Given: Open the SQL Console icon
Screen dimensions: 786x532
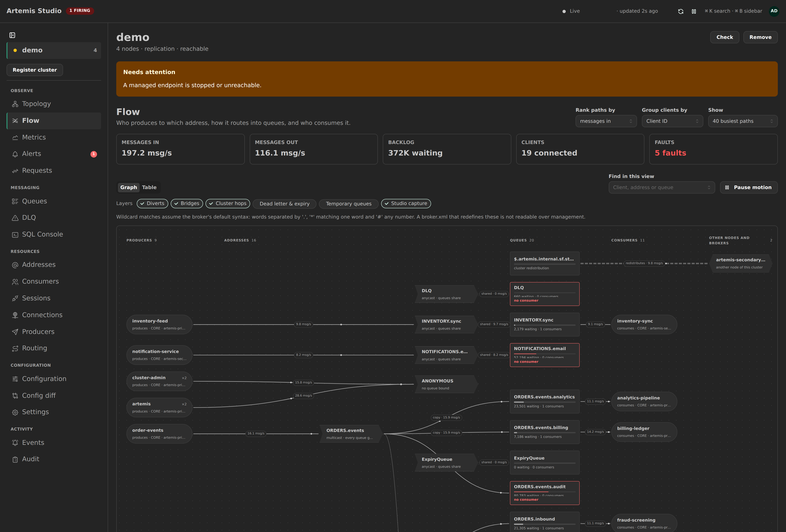Looking at the screenshot, I should point(15,234).
